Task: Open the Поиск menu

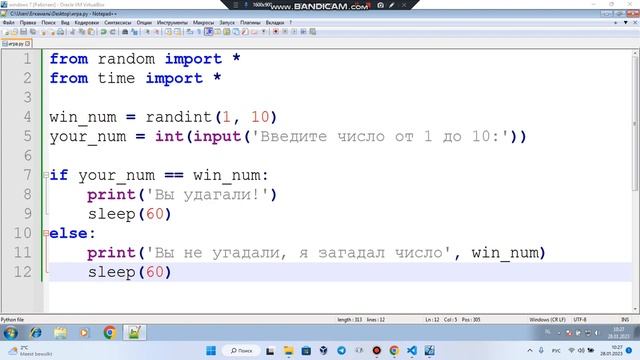Action: pyautogui.click(x=48, y=23)
